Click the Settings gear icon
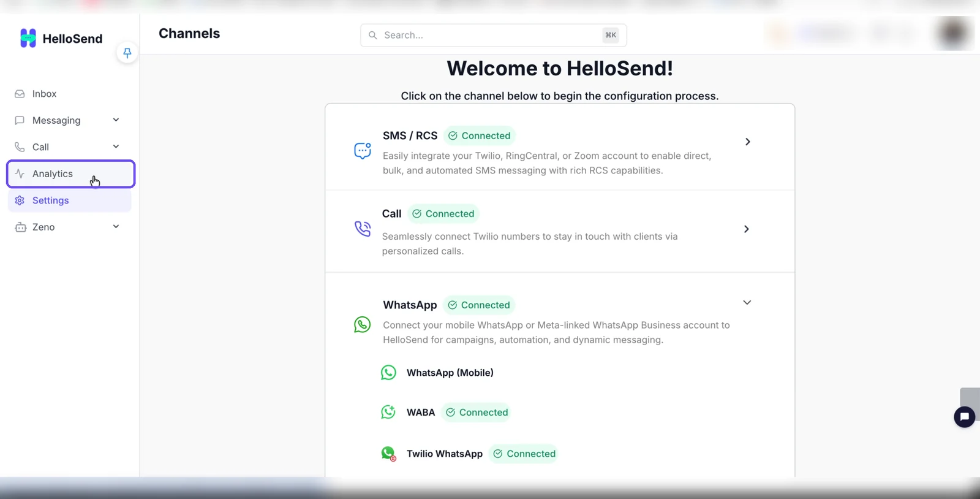 [x=20, y=200]
